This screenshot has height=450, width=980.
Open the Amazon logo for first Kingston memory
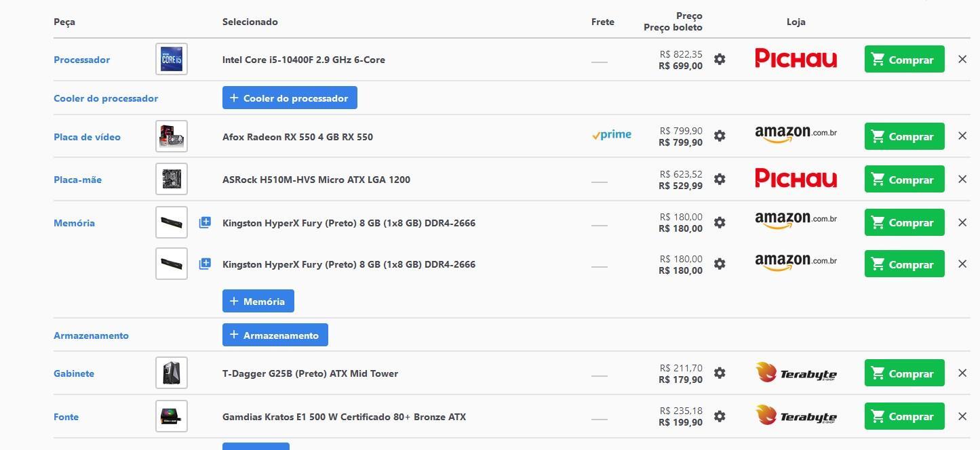[x=796, y=221]
